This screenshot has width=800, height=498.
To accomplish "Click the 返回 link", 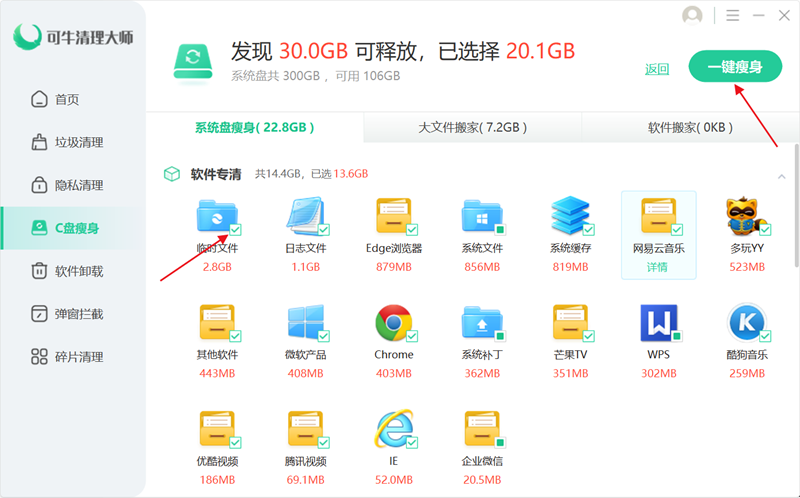I will point(657,69).
